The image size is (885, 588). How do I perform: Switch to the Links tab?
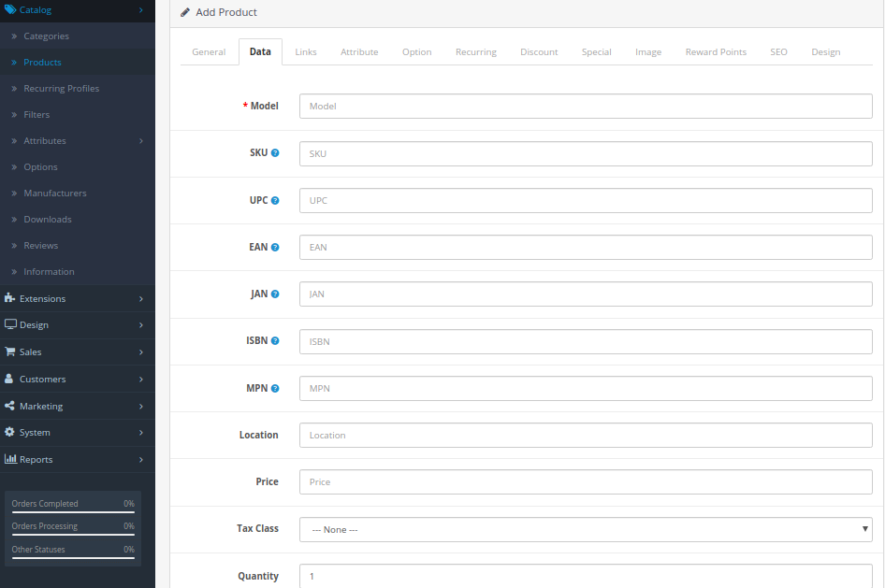point(305,51)
